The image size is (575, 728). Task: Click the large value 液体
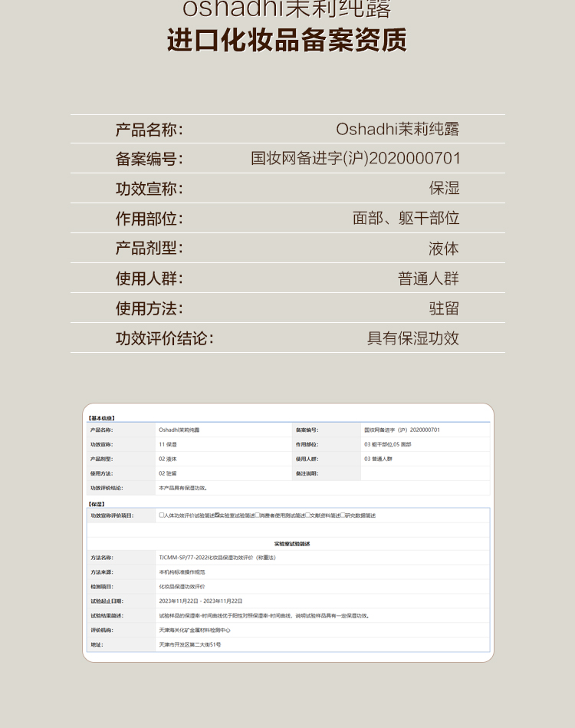point(444,249)
